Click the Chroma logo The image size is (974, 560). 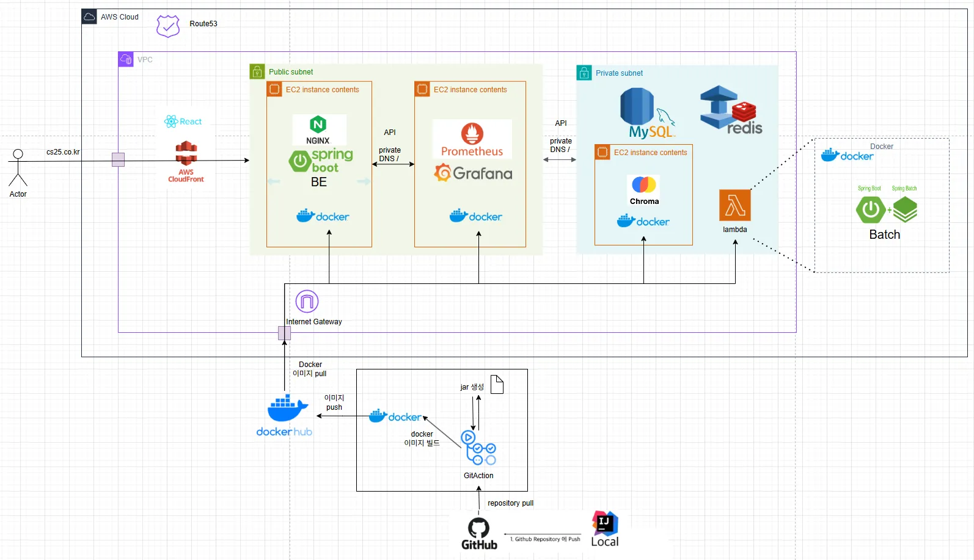point(644,190)
